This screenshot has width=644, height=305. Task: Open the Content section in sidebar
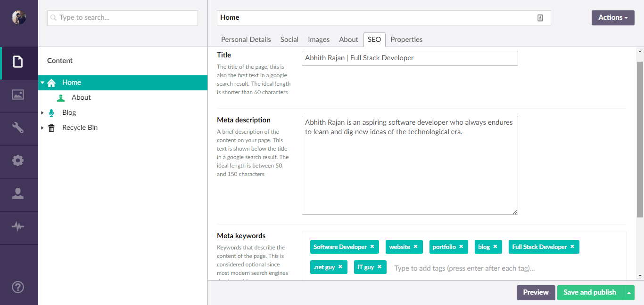[x=18, y=62]
